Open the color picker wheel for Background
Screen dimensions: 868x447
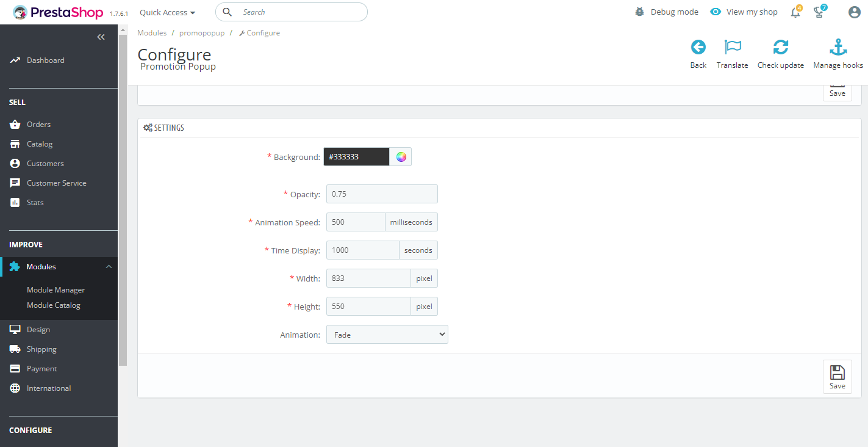click(401, 157)
